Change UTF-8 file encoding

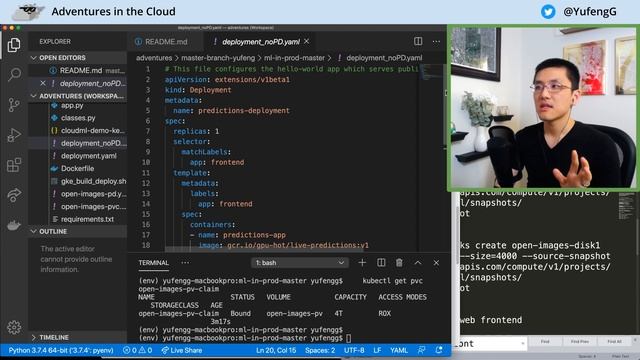(x=354, y=350)
